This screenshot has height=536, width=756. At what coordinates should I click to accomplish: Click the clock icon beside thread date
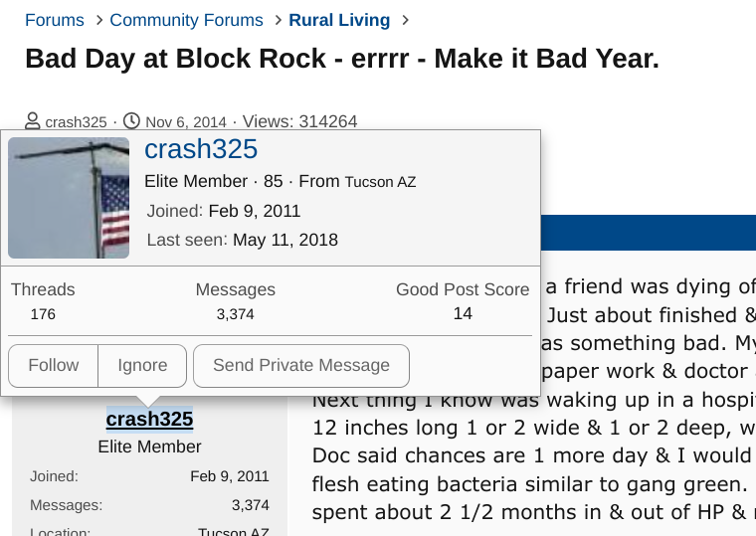(131, 121)
